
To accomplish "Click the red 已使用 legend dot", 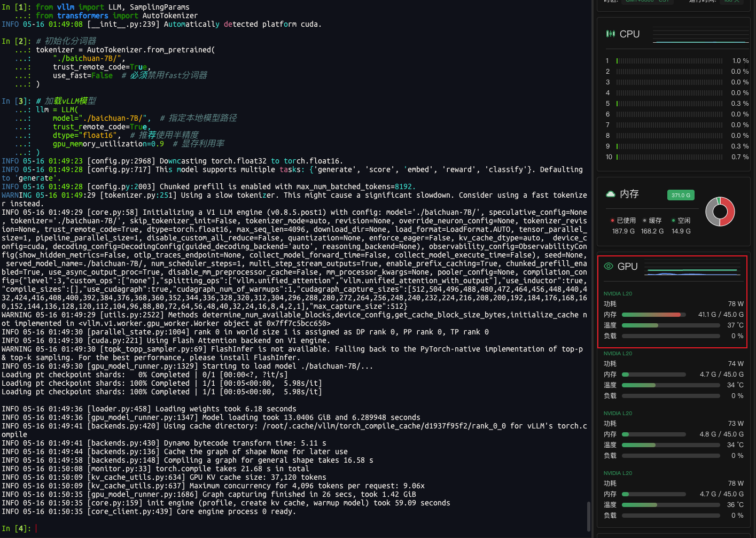I will (612, 220).
